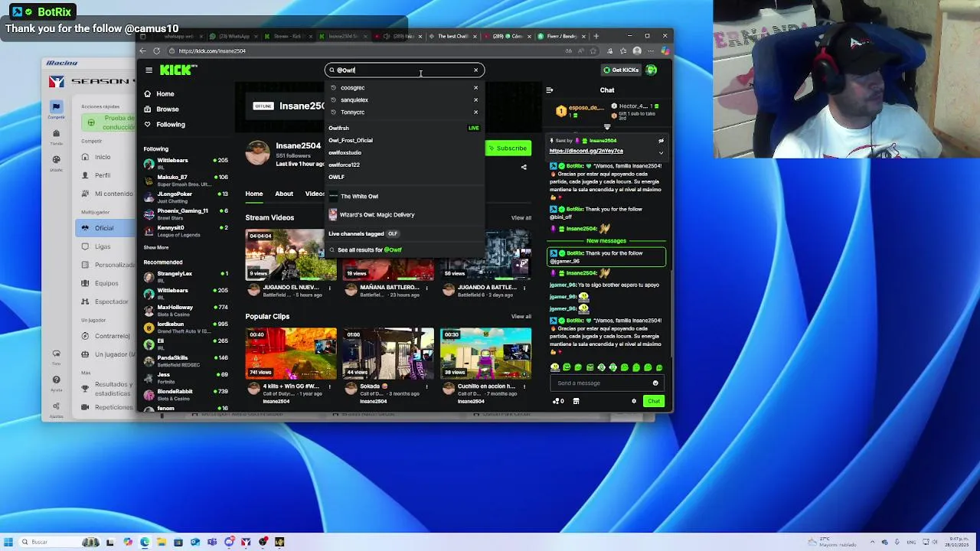Viewport: 980px width, 551px height.
Task: Open Makuko_87 followed channel
Action: [185, 179]
